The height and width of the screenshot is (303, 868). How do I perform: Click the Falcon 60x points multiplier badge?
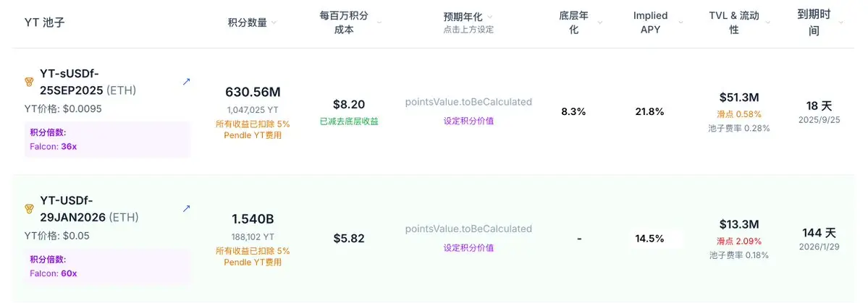(x=107, y=267)
